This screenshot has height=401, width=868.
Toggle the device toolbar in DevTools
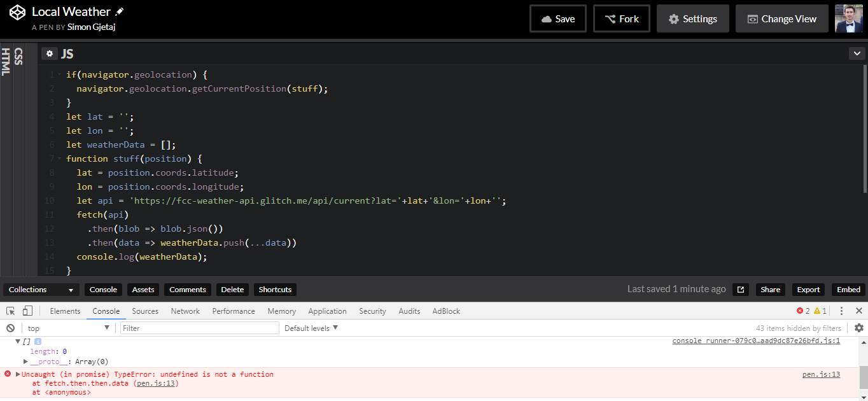(x=27, y=311)
